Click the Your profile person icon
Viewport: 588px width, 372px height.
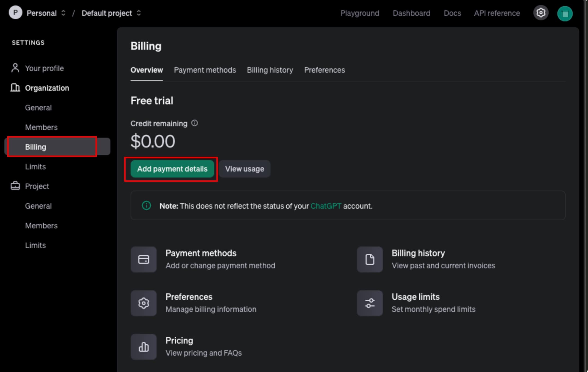pos(15,68)
